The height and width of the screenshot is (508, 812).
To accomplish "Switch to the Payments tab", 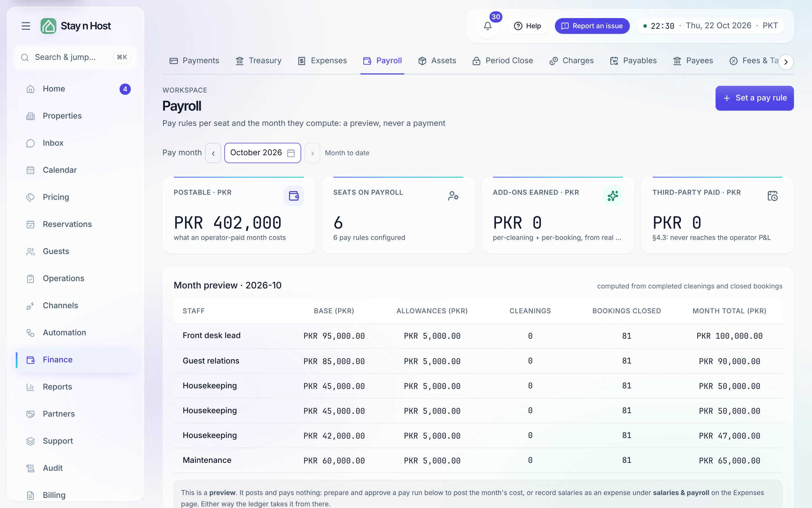I will tap(194, 61).
